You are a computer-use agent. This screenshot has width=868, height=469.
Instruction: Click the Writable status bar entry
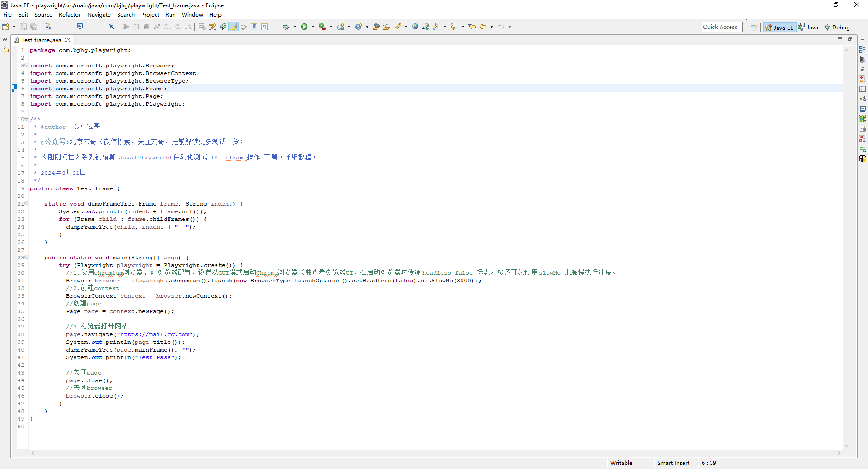621,463
